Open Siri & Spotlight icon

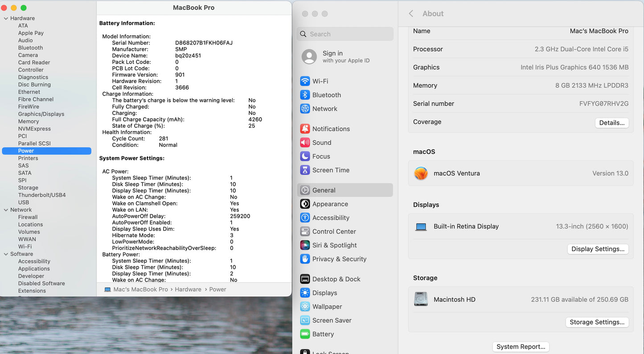tap(305, 245)
